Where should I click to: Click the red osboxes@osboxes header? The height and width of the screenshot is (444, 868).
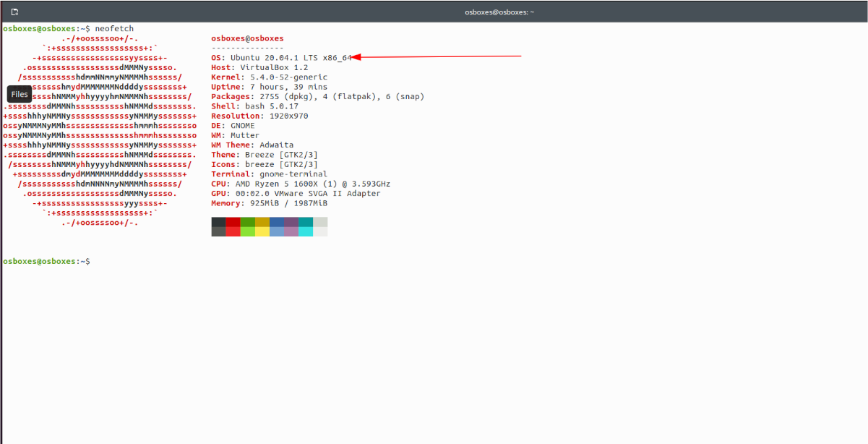247,38
